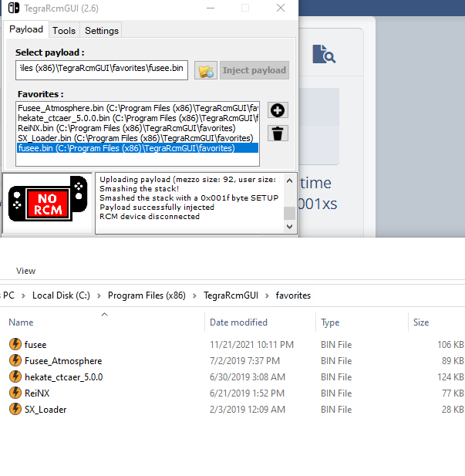
Task: Minimize the TegraRcmGUI window
Action: (x=211, y=8)
